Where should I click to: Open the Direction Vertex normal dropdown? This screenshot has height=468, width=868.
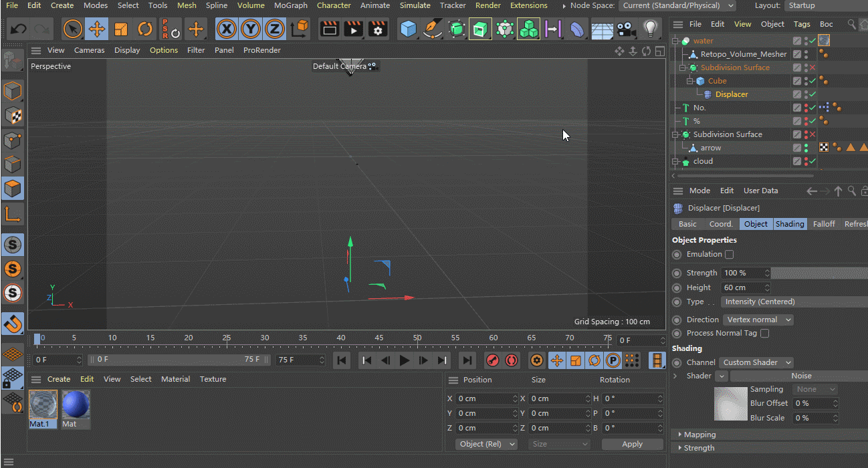[x=758, y=320]
